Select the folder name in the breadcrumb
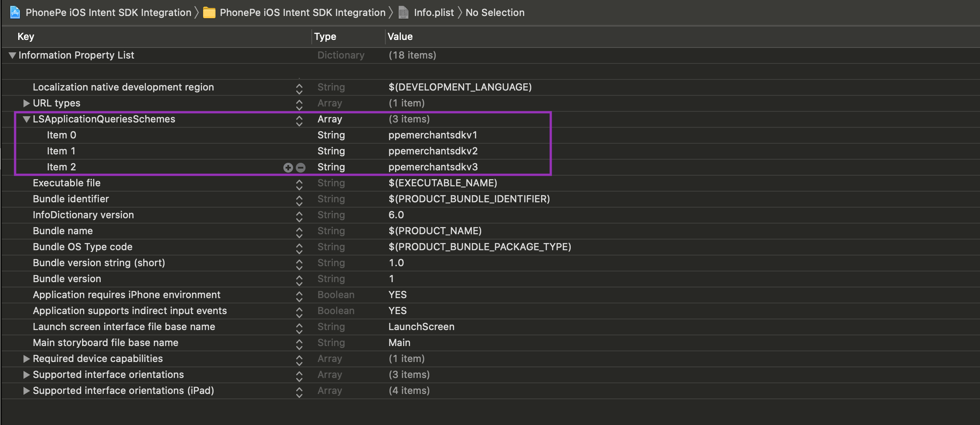The width and height of the screenshot is (980, 425). [x=303, y=12]
